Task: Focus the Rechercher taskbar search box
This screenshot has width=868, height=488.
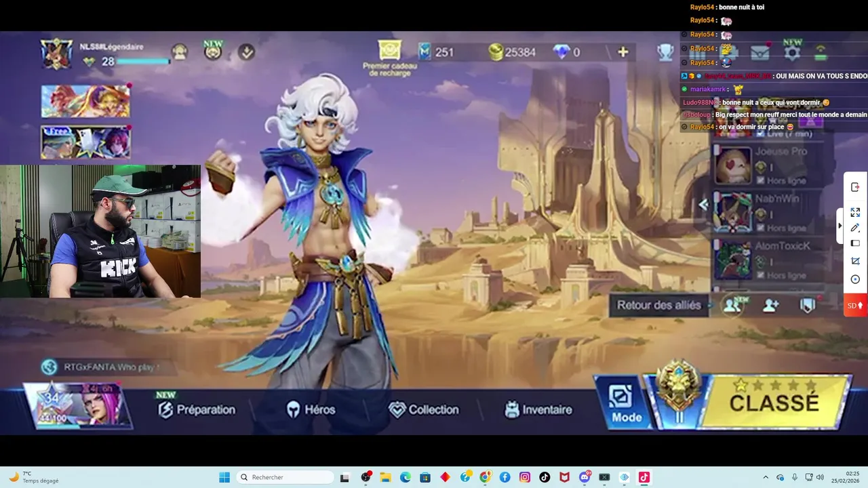Action: coord(285,477)
